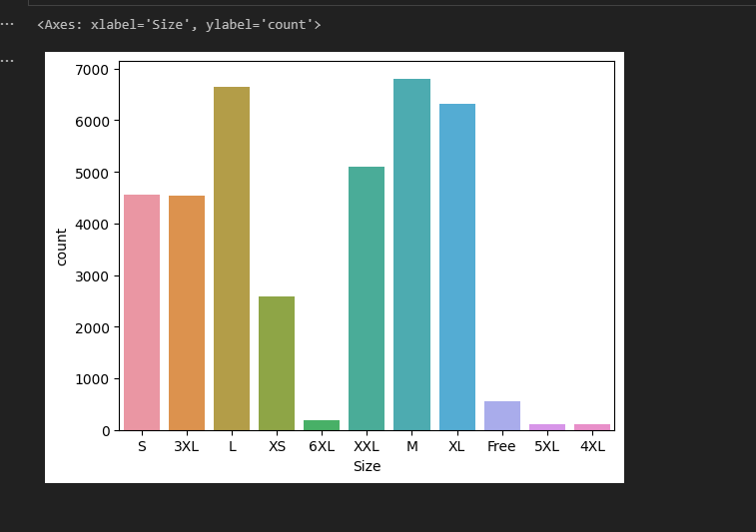Click the 4XL x-axis tick label
Viewport: 756px width, 532px height.
point(592,447)
